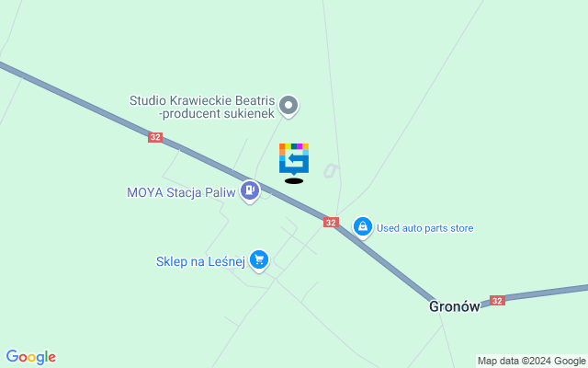Select the Gronów town label

455,306
